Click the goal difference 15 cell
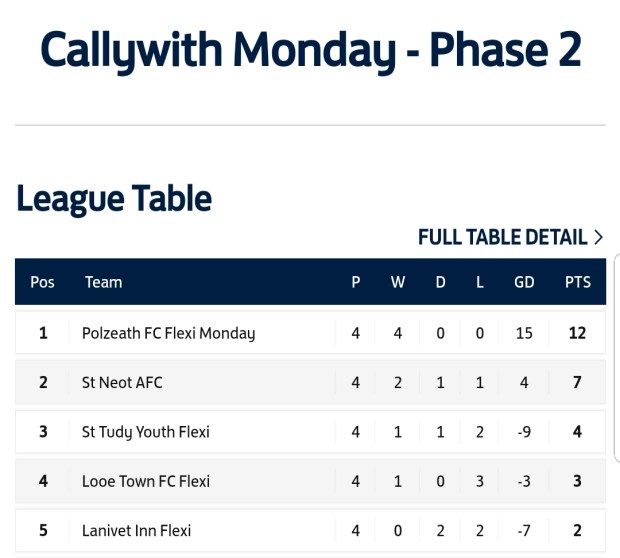The image size is (620, 558). point(524,333)
